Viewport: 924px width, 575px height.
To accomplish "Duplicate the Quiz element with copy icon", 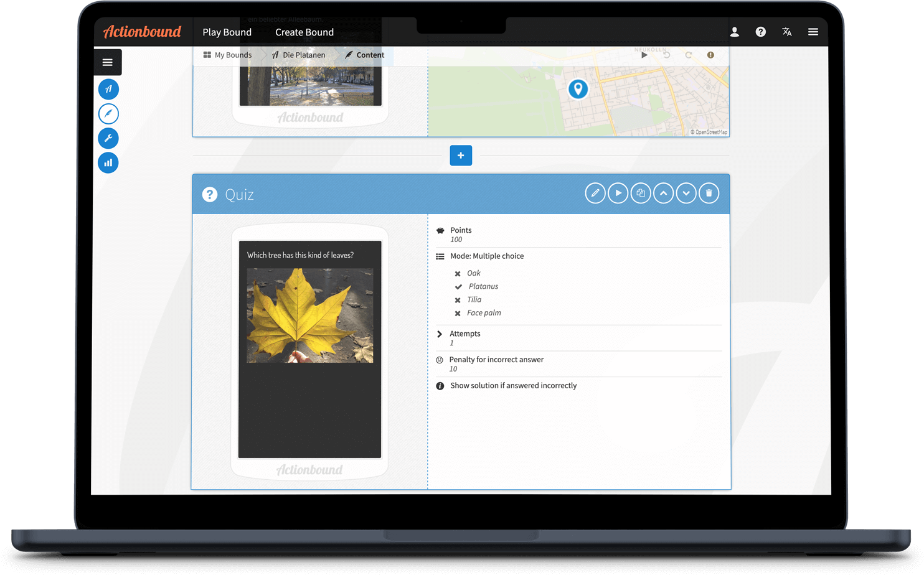I will (640, 194).
